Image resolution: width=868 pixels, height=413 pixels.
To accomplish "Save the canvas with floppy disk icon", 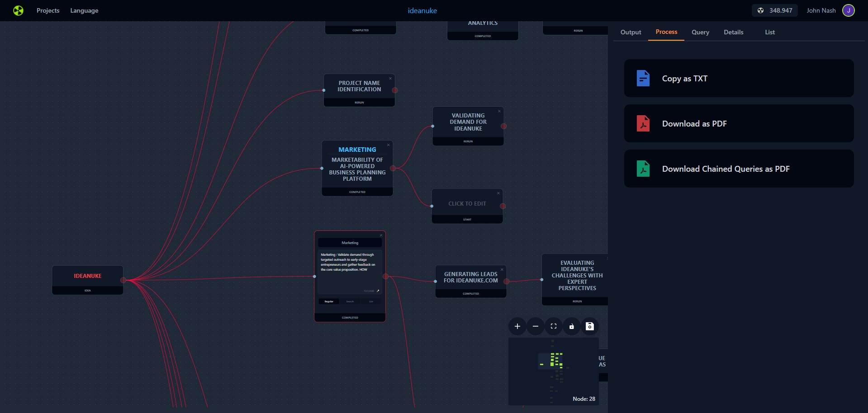I will (x=590, y=326).
